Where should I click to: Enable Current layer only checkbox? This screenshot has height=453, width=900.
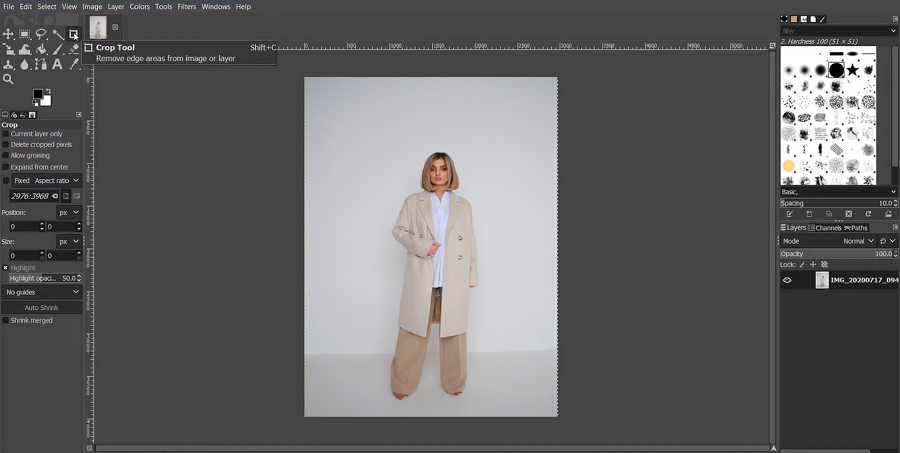click(6, 133)
